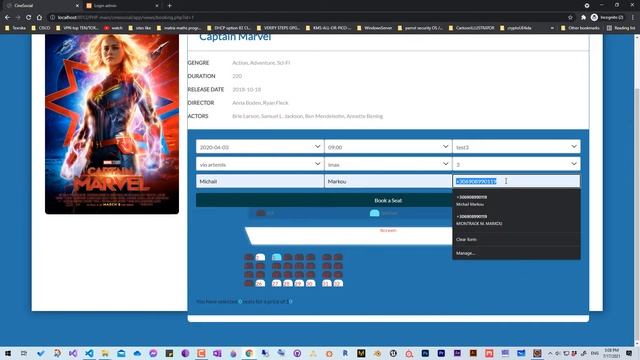Open the imax hall dropdown
The height and width of the screenshot is (360, 640).
pos(388,164)
